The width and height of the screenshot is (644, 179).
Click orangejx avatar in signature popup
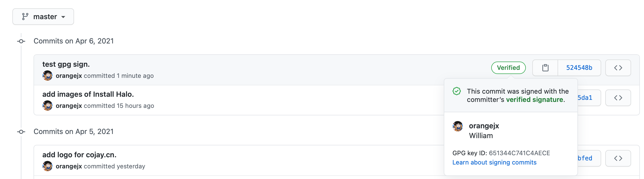[458, 126]
